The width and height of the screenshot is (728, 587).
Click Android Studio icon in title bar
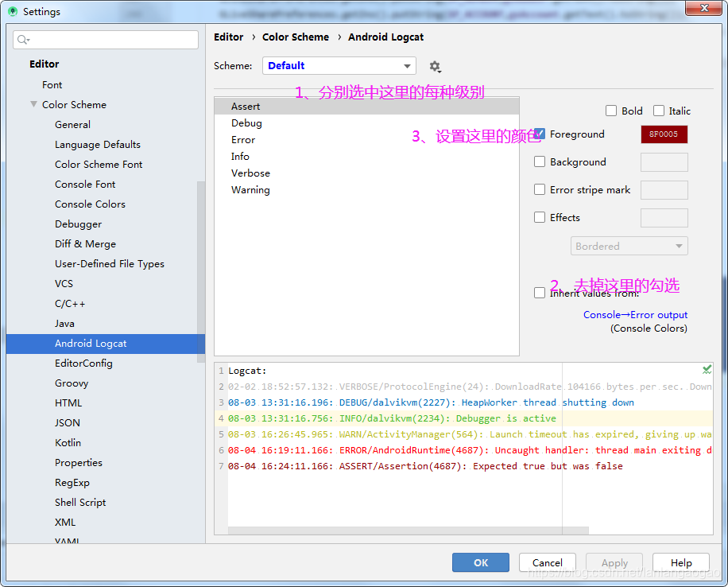click(x=13, y=11)
